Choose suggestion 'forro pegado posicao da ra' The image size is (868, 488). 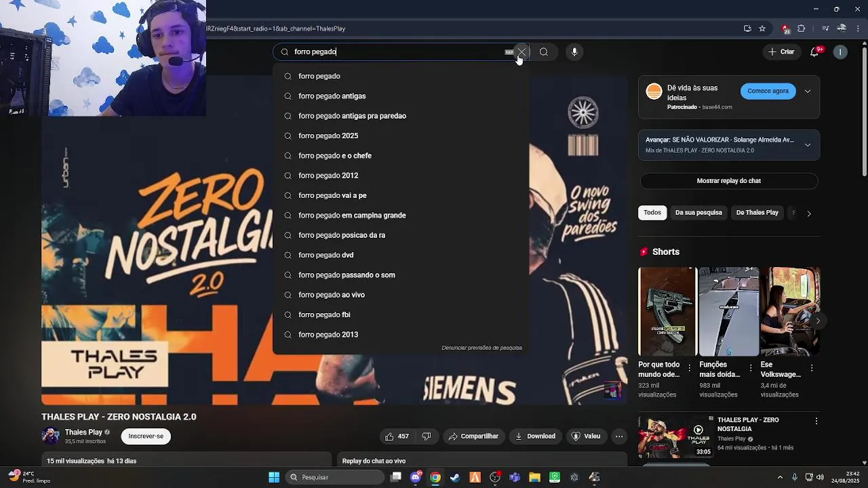(400, 235)
